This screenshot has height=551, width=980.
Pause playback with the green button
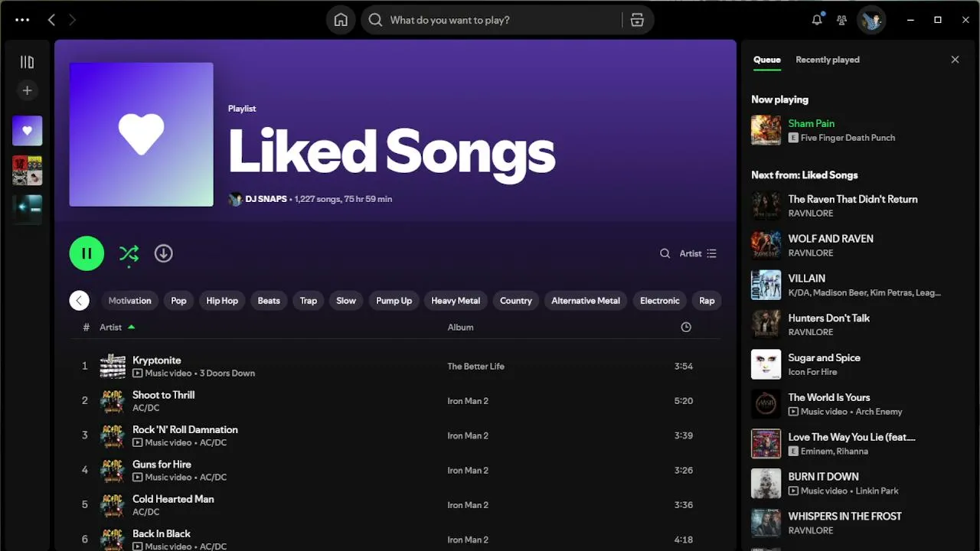87,253
